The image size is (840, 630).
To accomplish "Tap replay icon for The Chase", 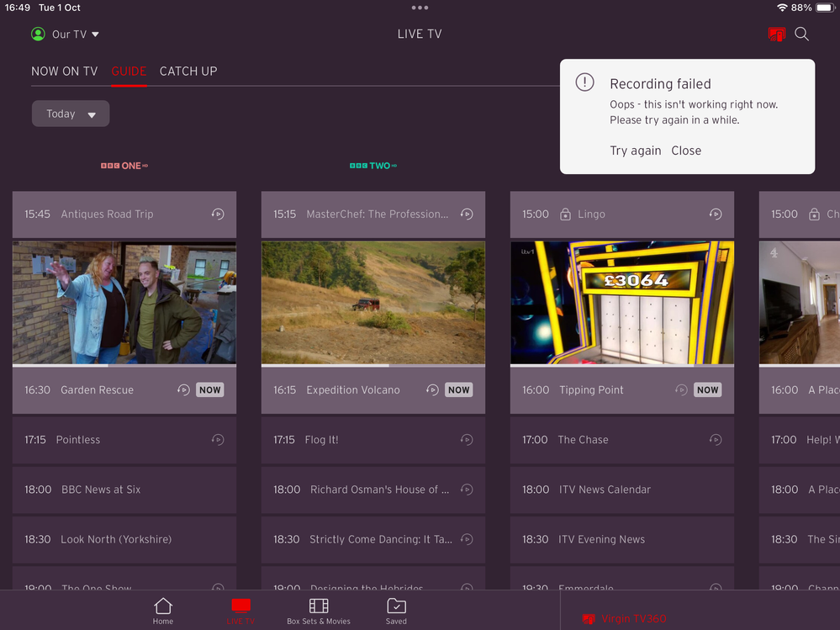I will (x=716, y=440).
